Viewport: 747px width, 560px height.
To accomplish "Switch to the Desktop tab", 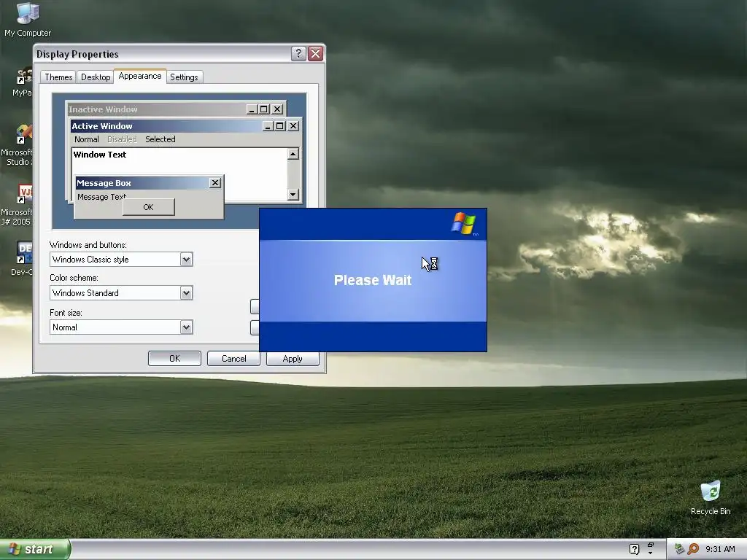I will point(96,77).
